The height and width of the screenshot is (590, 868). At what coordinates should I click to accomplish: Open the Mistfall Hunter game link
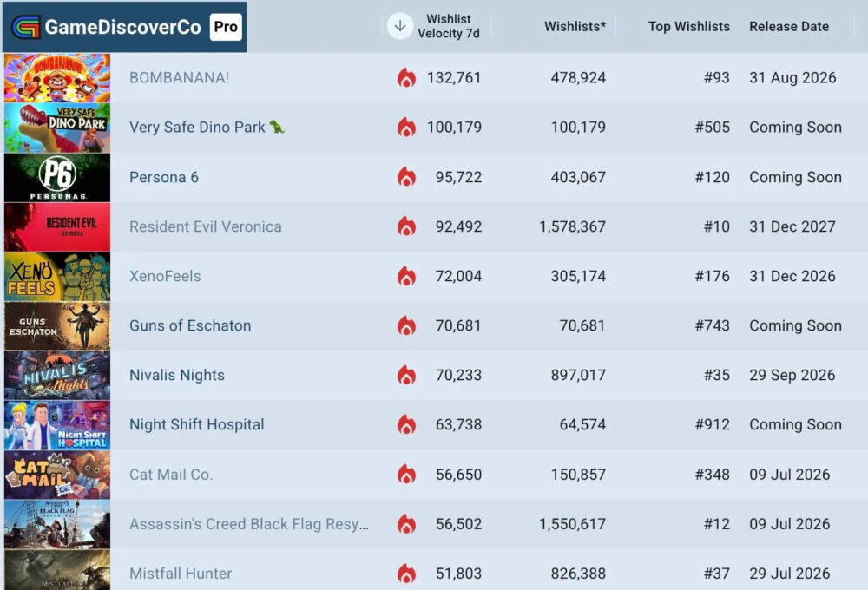click(181, 574)
